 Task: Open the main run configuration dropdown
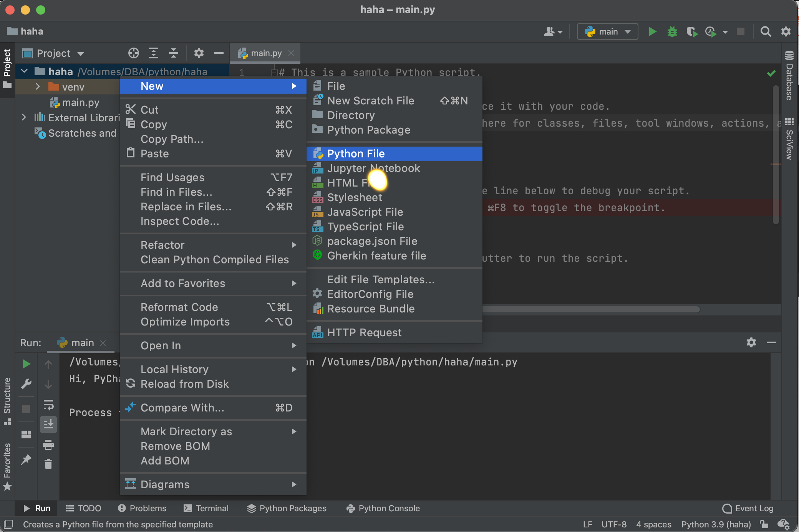coord(607,31)
